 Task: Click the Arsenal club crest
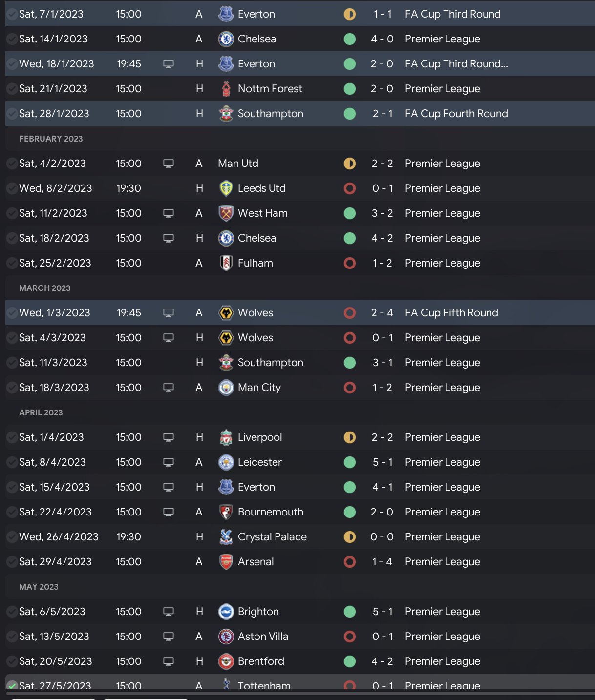click(226, 562)
